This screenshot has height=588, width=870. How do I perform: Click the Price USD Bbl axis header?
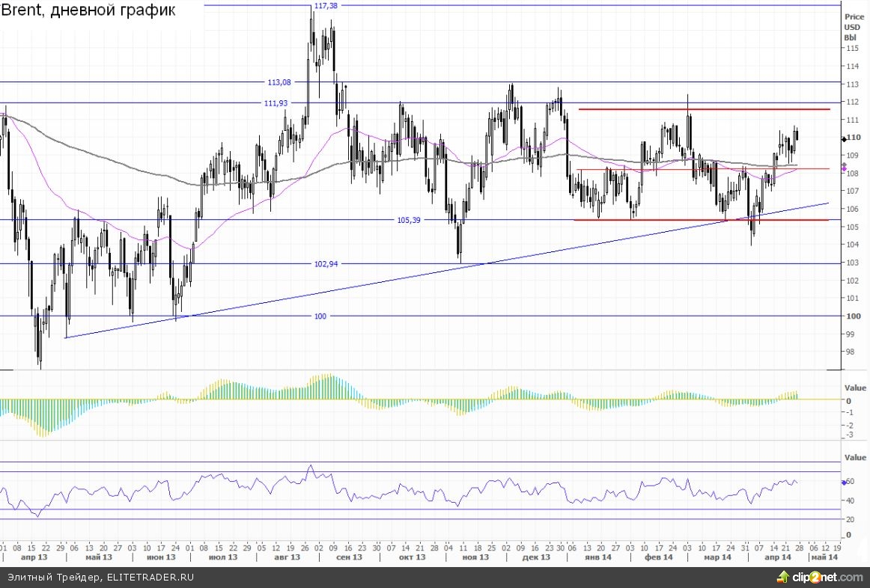point(854,27)
